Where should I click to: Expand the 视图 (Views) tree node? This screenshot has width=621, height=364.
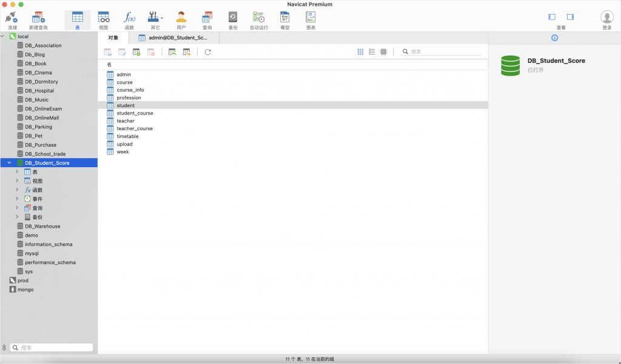(x=17, y=181)
